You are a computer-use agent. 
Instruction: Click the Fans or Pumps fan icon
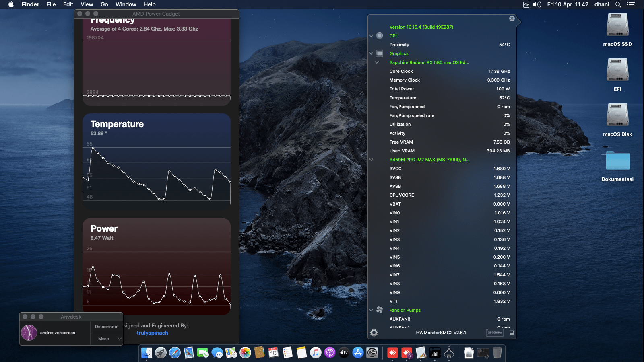click(380, 310)
